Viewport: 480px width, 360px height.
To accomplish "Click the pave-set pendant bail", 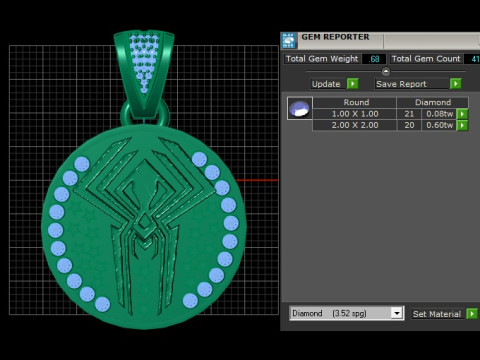I will [x=144, y=73].
